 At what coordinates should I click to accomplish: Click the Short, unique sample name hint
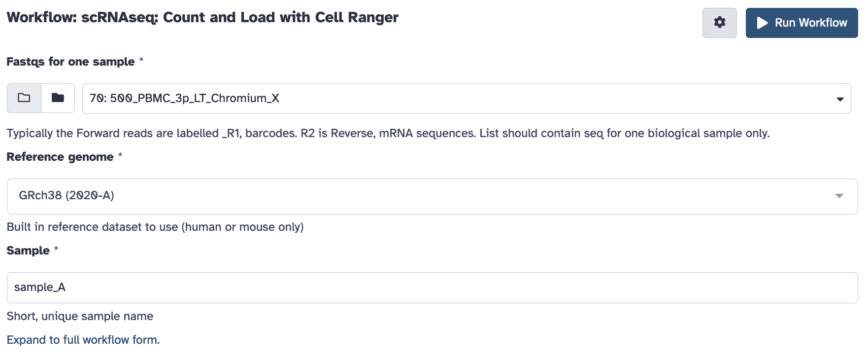[80, 316]
